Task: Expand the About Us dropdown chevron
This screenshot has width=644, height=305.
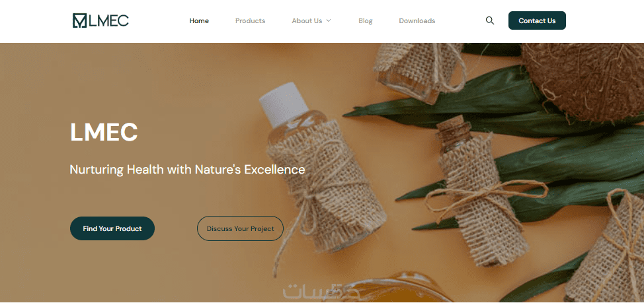Action: pos(328,20)
